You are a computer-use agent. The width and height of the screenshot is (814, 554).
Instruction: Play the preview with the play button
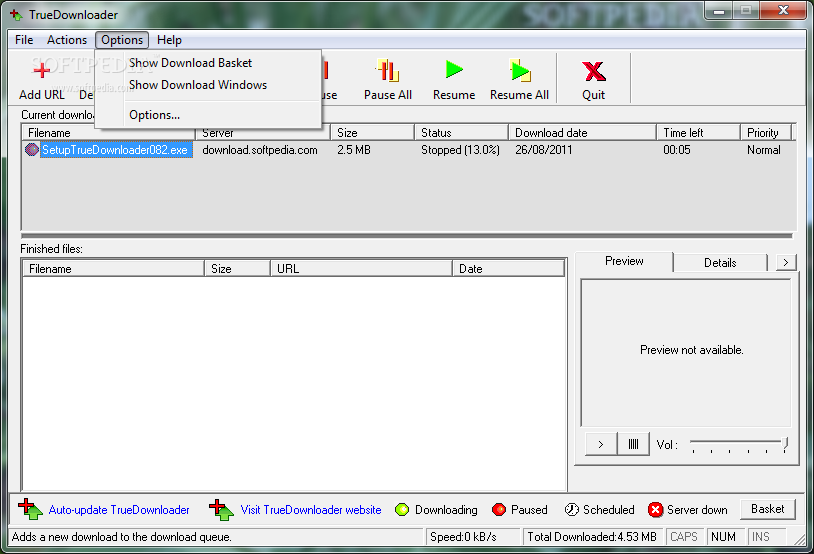coord(601,444)
